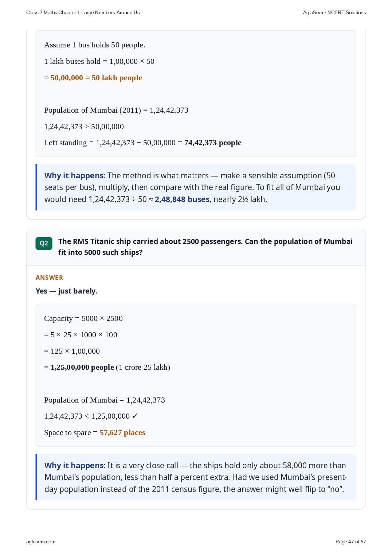Click the Titanic question heading
Image resolution: width=392 pixels, height=555 pixels.
tap(205, 247)
